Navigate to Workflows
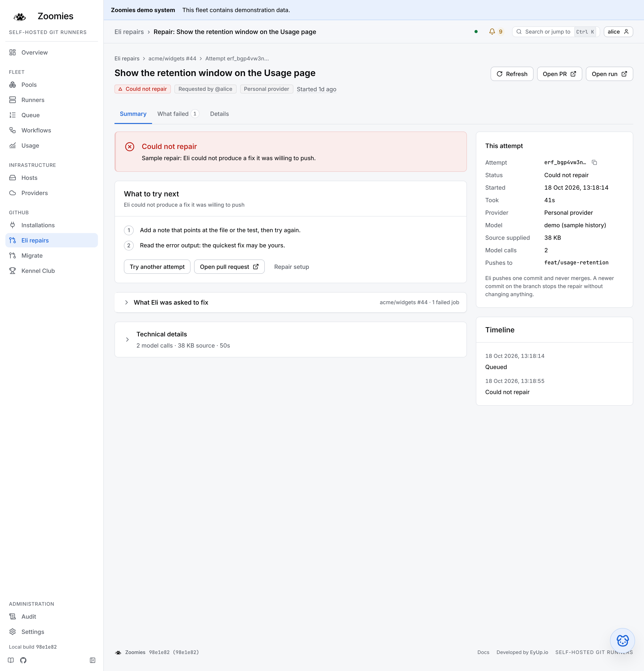Image resolution: width=644 pixels, height=671 pixels. coord(52,130)
